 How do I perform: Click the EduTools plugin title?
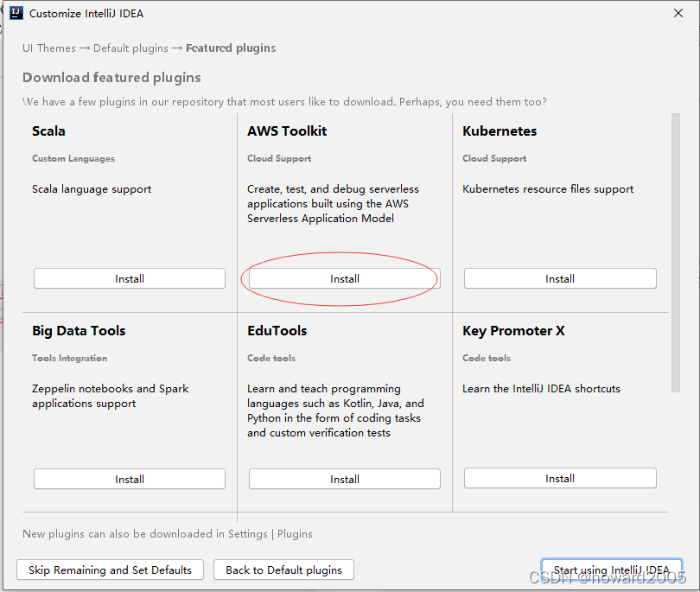coord(277,331)
